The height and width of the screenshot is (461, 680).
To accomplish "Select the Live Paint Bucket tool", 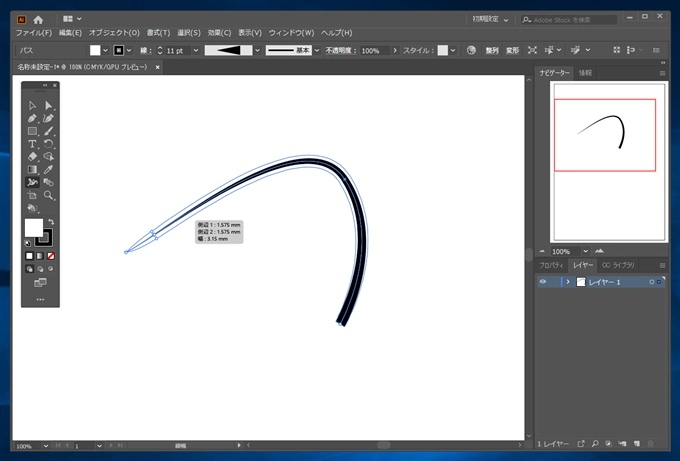I will click(32, 208).
